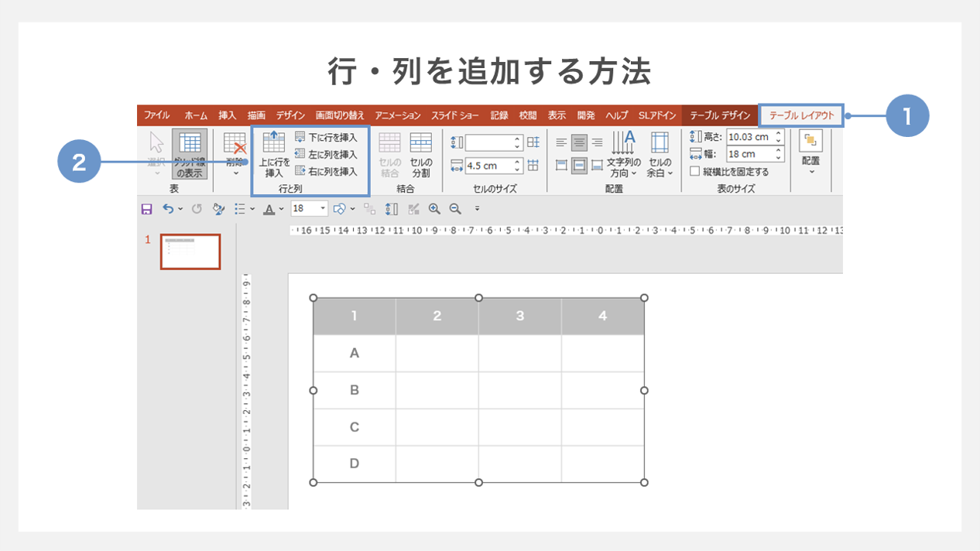Open the Undo history dropdown arrow
The image size is (980, 551).
[180, 209]
